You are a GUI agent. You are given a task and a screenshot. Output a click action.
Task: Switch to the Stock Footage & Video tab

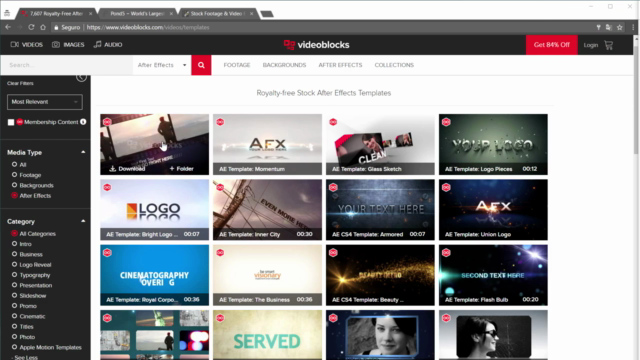pos(217,13)
